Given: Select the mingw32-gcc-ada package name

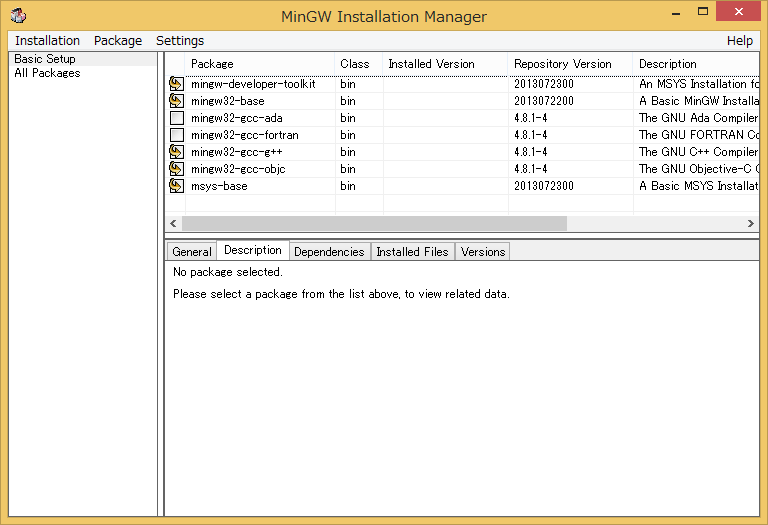Looking at the screenshot, I should point(237,118).
